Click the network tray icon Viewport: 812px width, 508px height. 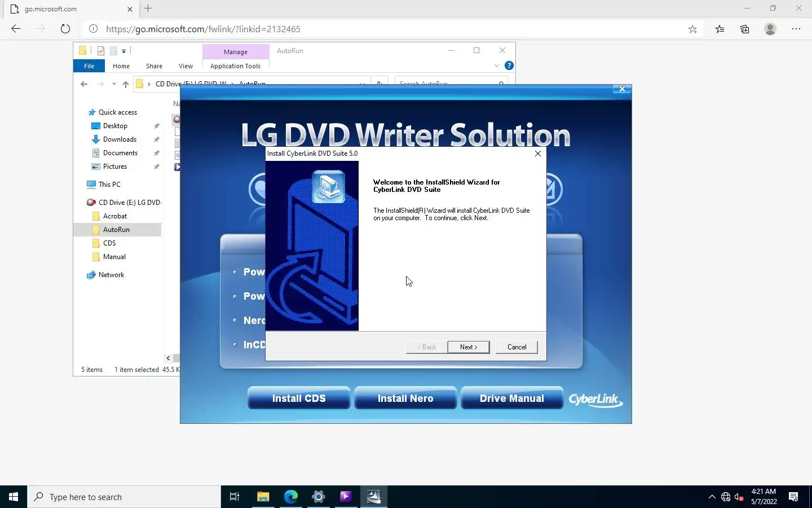pos(726,497)
